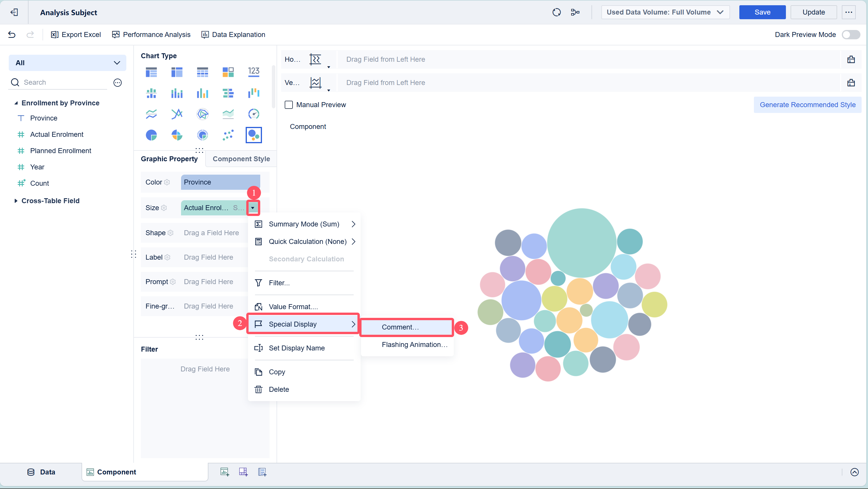868x489 pixels.
Task: Select the scatter plot chart icon
Action: pyautogui.click(x=228, y=135)
